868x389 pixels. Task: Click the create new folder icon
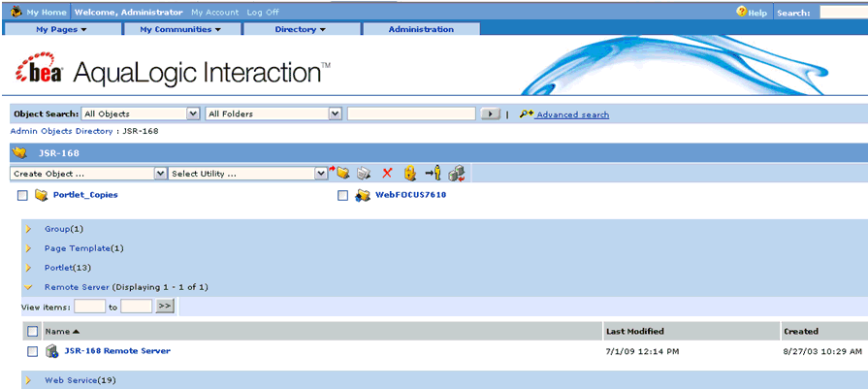pos(340,173)
